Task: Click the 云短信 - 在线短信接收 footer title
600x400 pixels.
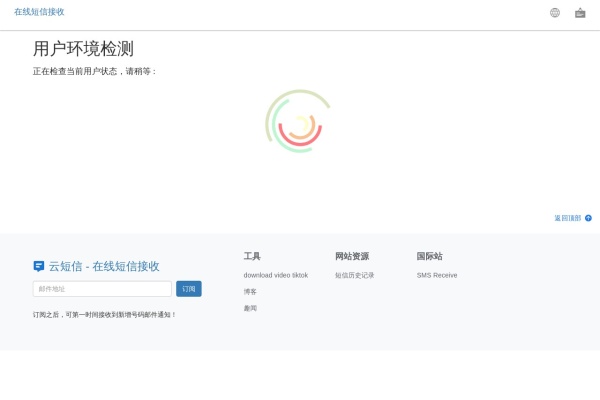Action: [x=104, y=266]
